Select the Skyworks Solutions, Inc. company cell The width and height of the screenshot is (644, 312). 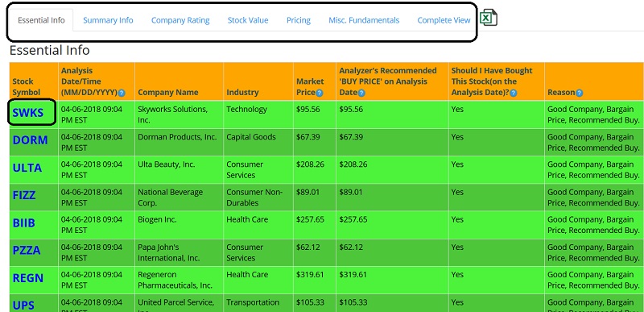pyautogui.click(x=179, y=114)
